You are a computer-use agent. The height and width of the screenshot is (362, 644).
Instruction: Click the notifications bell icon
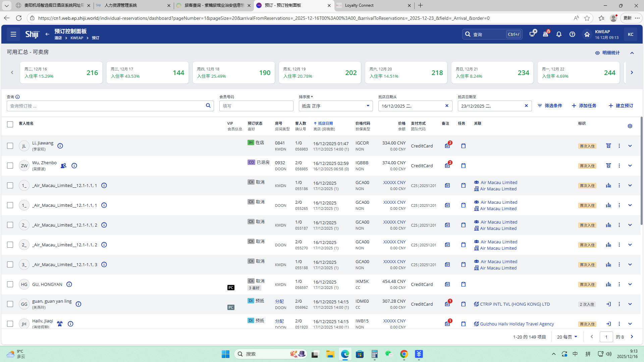[x=559, y=34]
